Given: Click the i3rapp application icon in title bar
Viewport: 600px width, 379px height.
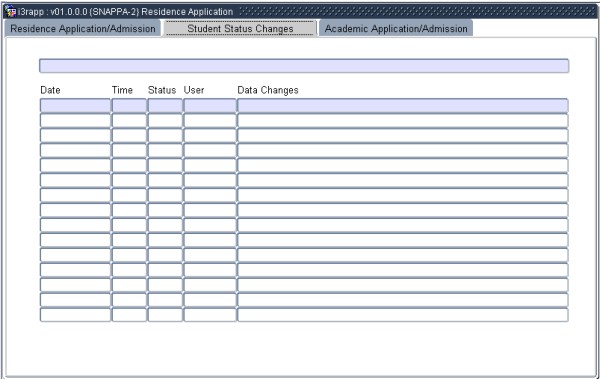Looking at the screenshot, I should click(x=10, y=11).
